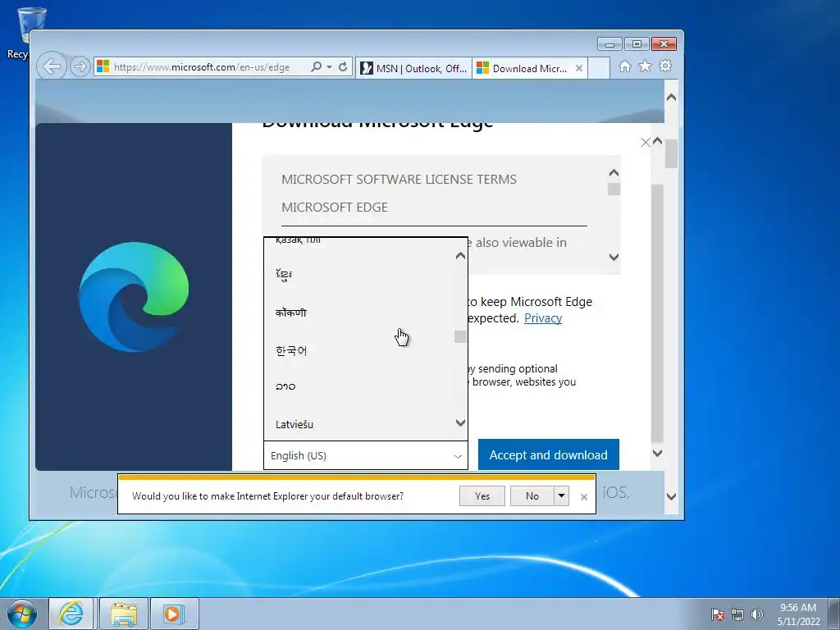This screenshot has height=630, width=840.
Task: Click Accept and download button
Action: click(x=549, y=454)
